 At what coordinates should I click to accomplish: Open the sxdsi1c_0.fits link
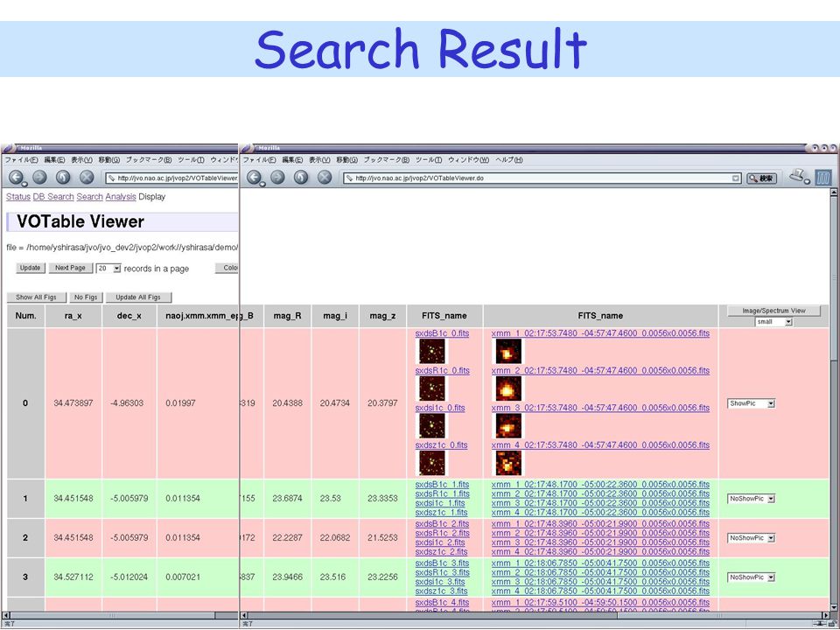coord(440,409)
